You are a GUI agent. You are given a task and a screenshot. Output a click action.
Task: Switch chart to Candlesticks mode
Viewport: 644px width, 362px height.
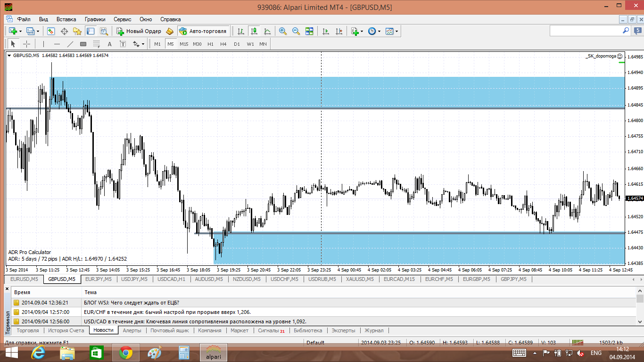tap(254, 31)
